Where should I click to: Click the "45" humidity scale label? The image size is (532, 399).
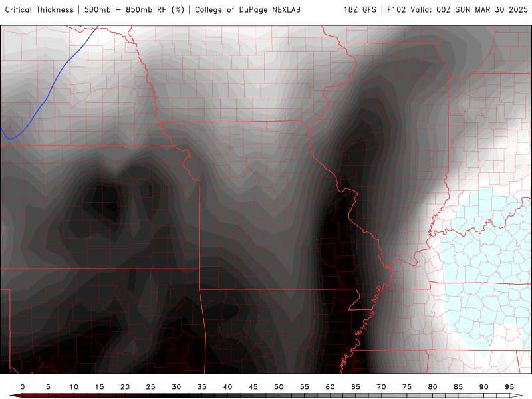(253, 387)
